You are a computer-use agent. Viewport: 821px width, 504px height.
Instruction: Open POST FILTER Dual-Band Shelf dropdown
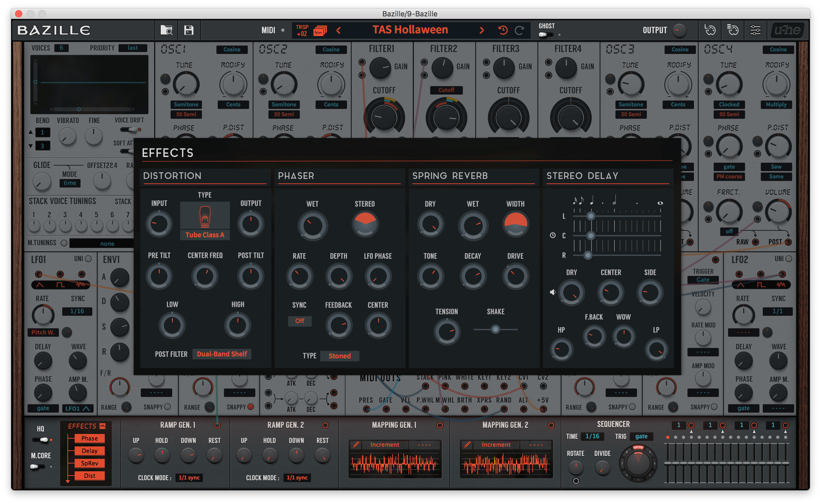pyautogui.click(x=222, y=354)
